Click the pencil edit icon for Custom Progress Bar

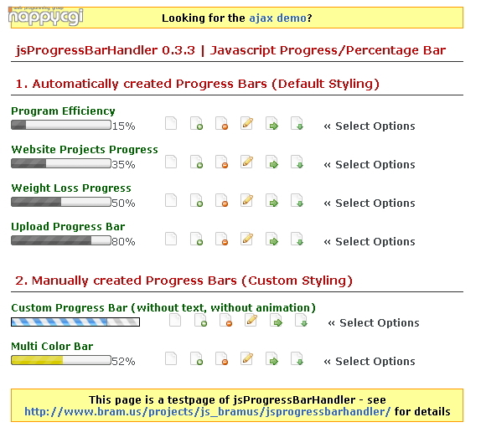coord(251,320)
